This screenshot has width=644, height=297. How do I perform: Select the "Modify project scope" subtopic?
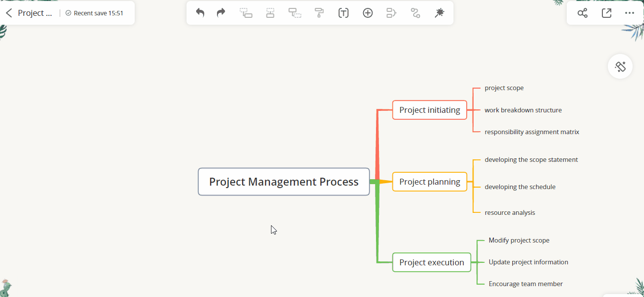coord(519,241)
